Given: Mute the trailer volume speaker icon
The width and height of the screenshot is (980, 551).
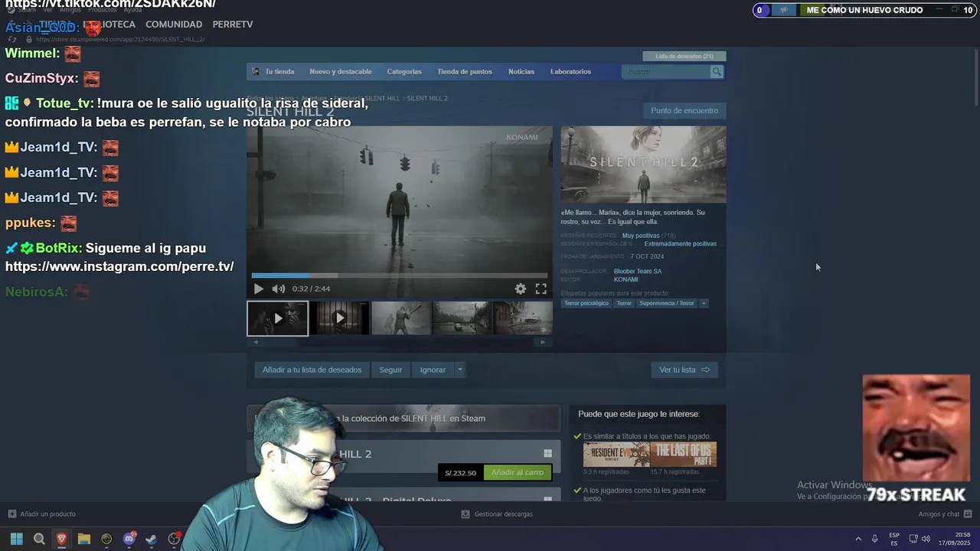Looking at the screenshot, I should pos(278,289).
